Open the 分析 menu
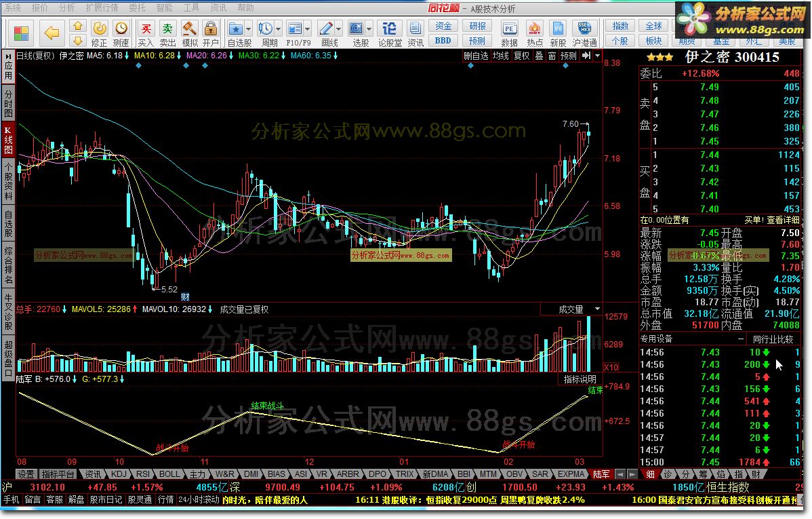The image size is (812, 519). 67,7
